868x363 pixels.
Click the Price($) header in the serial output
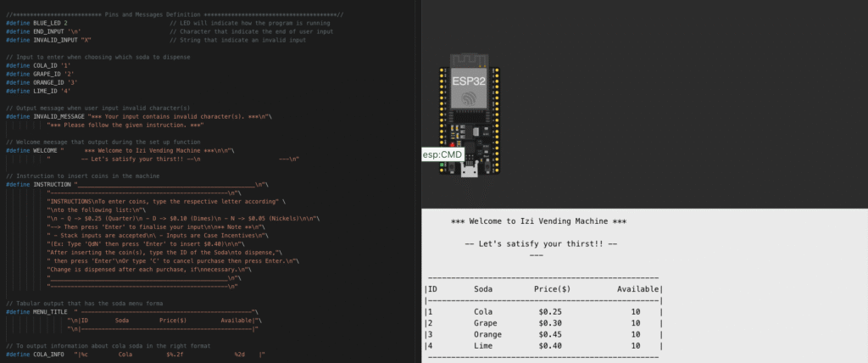tap(552, 289)
